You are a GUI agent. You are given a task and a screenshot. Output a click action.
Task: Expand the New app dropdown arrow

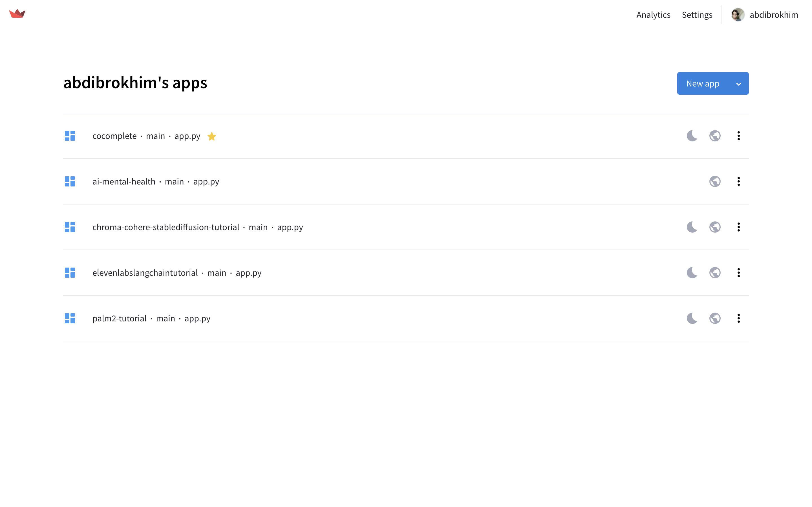738,84
